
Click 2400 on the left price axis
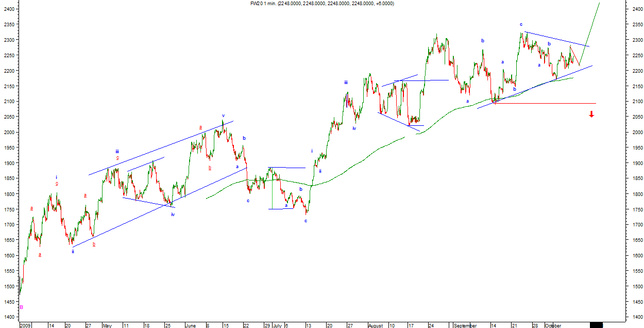pos(9,9)
